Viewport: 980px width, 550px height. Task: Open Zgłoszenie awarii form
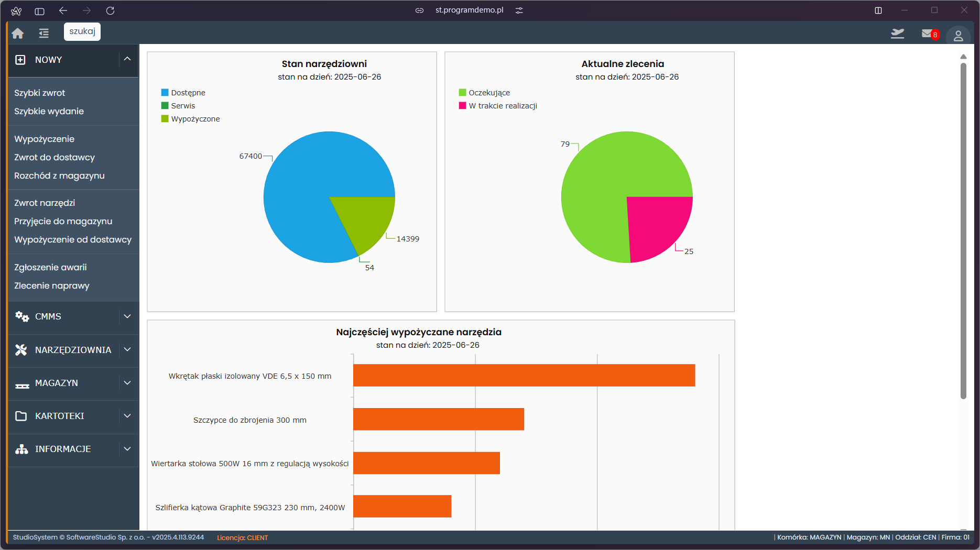tap(50, 267)
